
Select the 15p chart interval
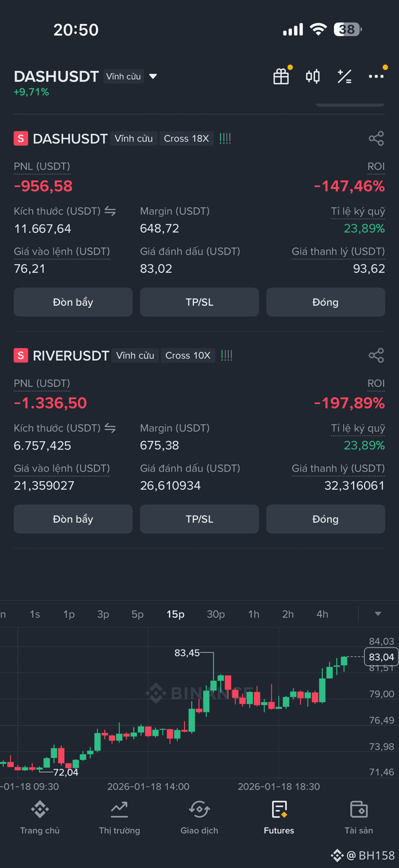click(x=175, y=614)
